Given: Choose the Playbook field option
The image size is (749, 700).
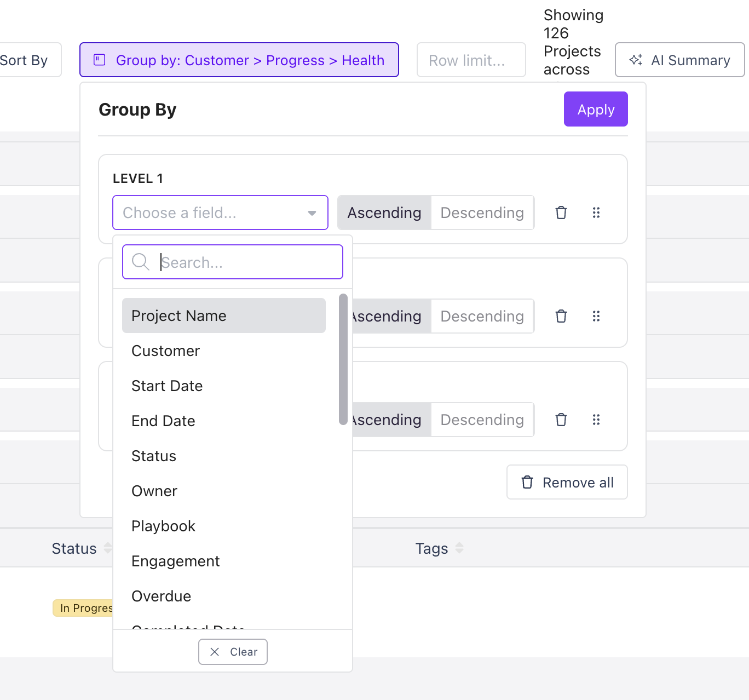Looking at the screenshot, I should click(163, 526).
